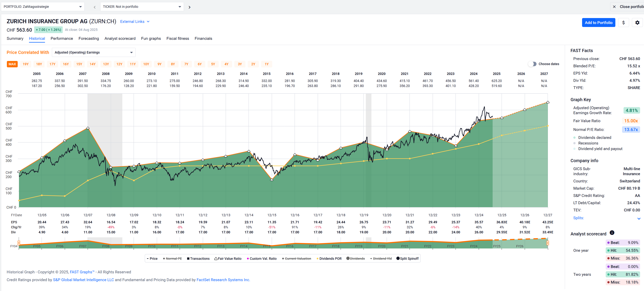Click the left range-slider handle at FY04
This screenshot has height=291, width=644.
(19, 243)
